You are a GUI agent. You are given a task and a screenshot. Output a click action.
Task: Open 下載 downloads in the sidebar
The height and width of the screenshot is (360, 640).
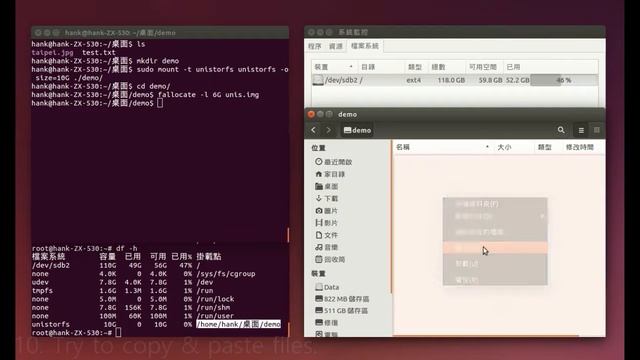point(327,198)
